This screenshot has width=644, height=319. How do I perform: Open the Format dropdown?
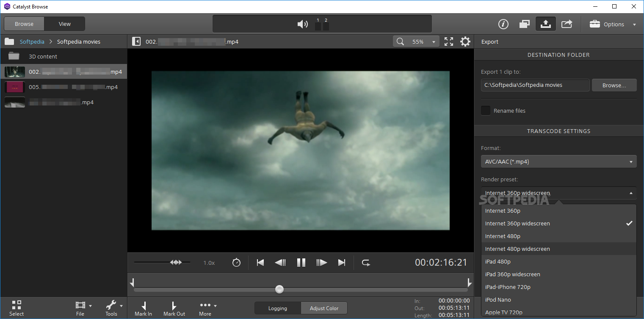[x=558, y=161]
